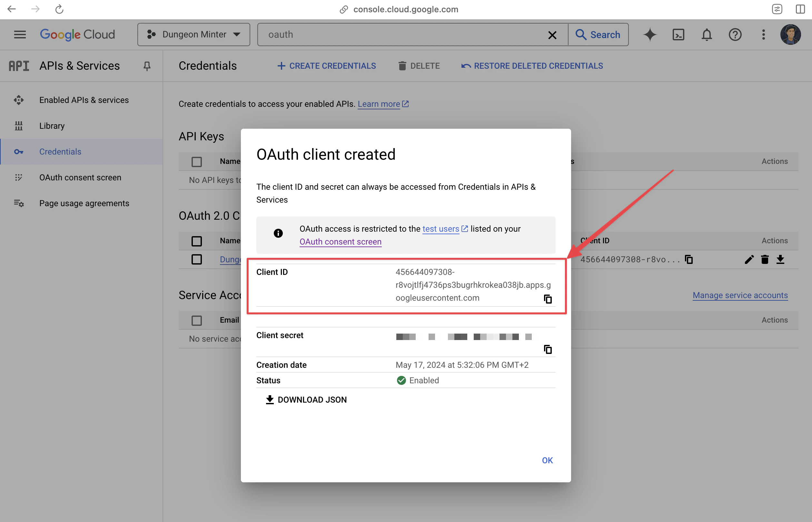Pin the APIs & Services panel
This screenshot has width=812, height=522.
147,66
